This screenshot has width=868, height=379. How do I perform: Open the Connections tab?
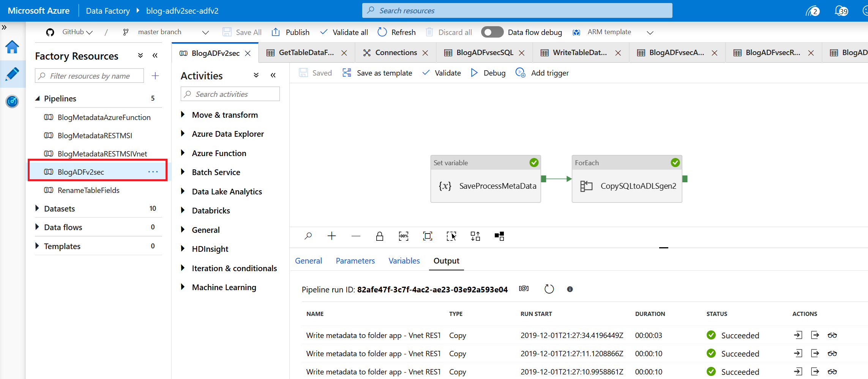coord(396,53)
